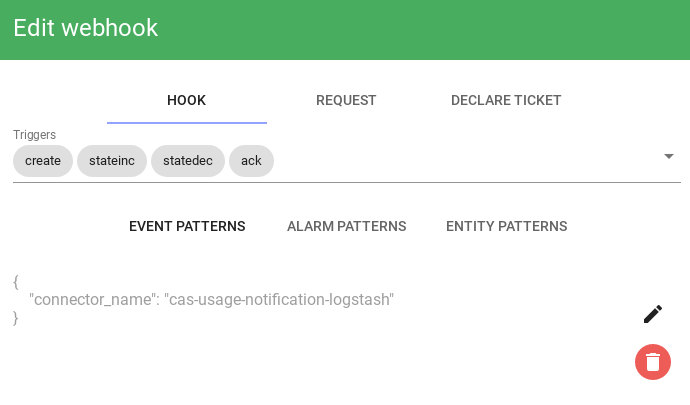The width and height of the screenshot is (690, 405).
Task: View the ENTITY PATTERNS tab
Action: (x=506, y=226)
